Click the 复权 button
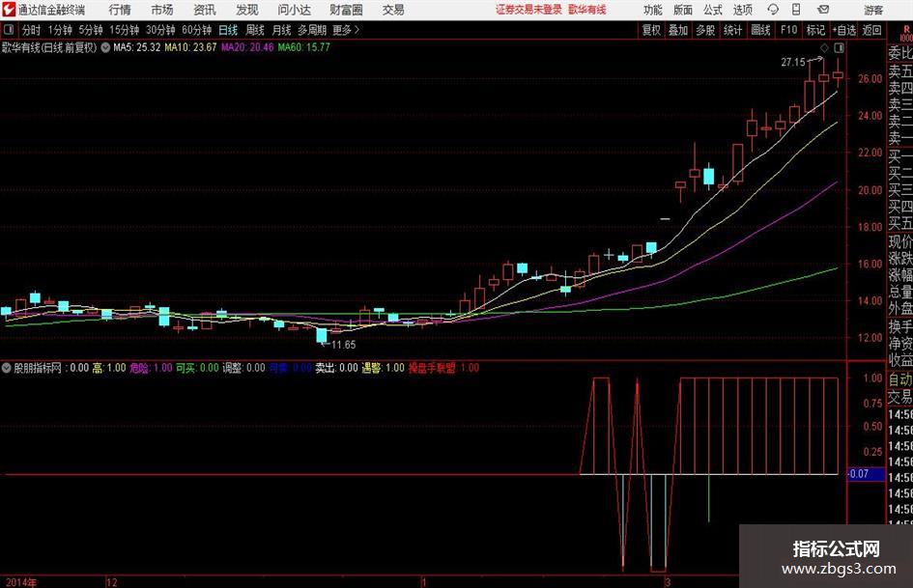The height and width of the screenshot is (588, 913). 651,30
